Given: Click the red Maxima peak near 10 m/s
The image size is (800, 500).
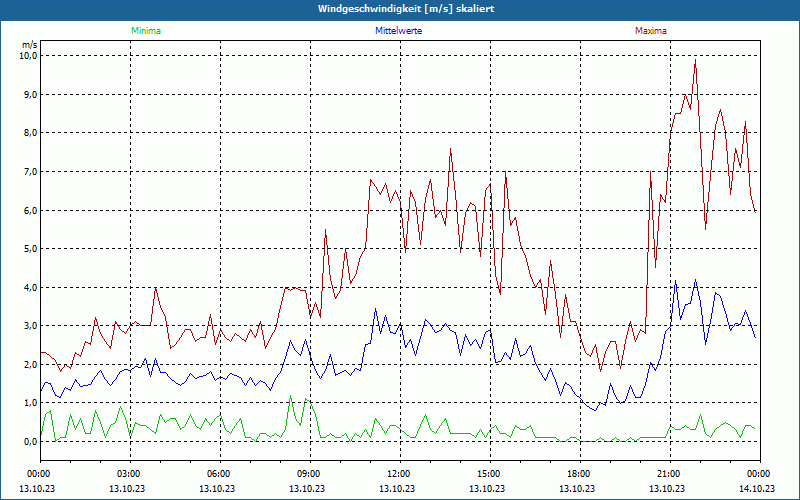Looking at the screenshot, I should 695,60.
